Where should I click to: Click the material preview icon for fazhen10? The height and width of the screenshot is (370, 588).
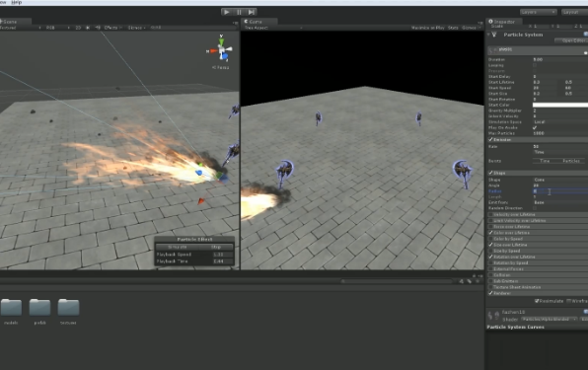pos(493,316)
